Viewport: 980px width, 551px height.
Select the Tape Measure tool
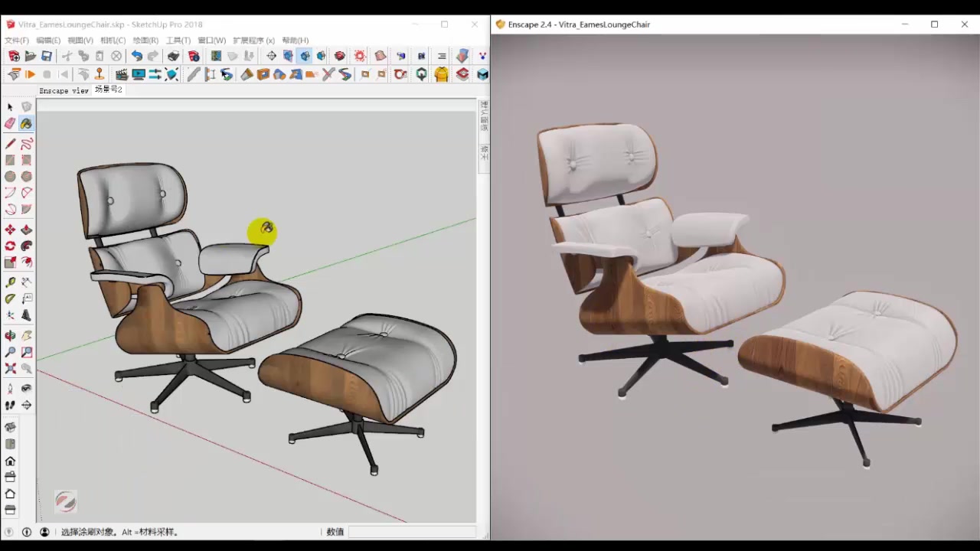[x=10, y=282]
